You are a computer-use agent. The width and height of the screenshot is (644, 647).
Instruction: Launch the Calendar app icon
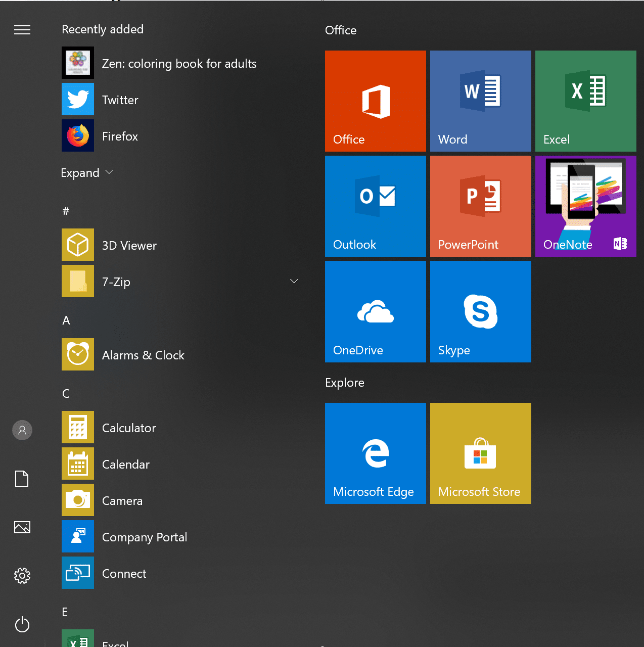click(x=78, y=464)
